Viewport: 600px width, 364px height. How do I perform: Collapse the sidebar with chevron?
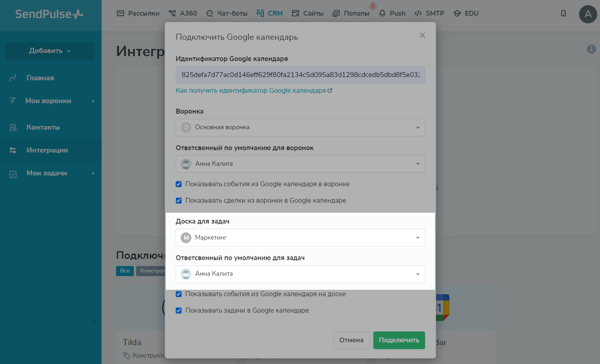[94, 323]
